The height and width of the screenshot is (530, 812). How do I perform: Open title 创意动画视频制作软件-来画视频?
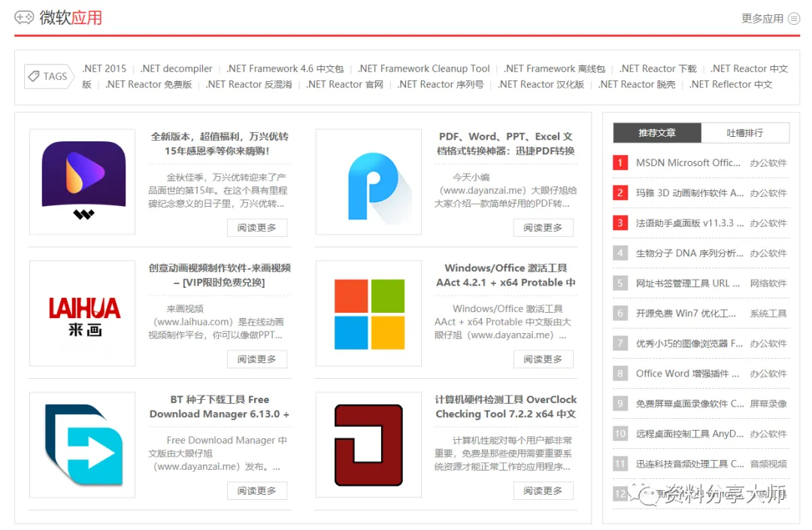[220, 275]
